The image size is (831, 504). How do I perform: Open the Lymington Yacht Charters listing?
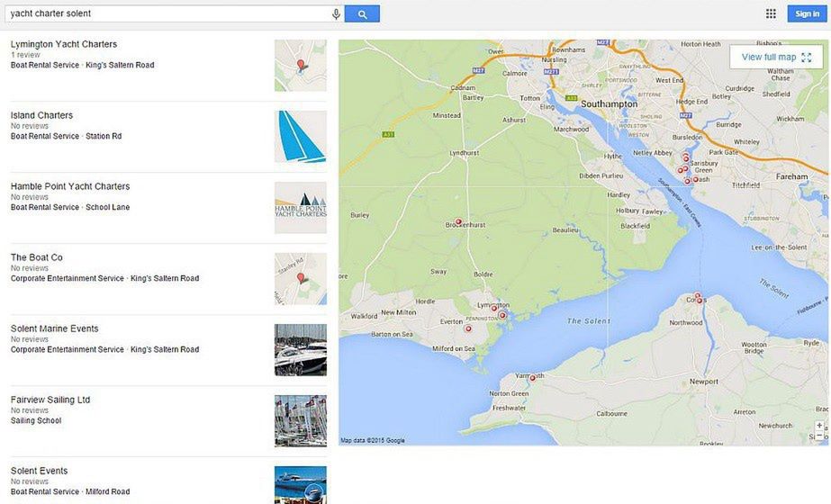(64, 44)
